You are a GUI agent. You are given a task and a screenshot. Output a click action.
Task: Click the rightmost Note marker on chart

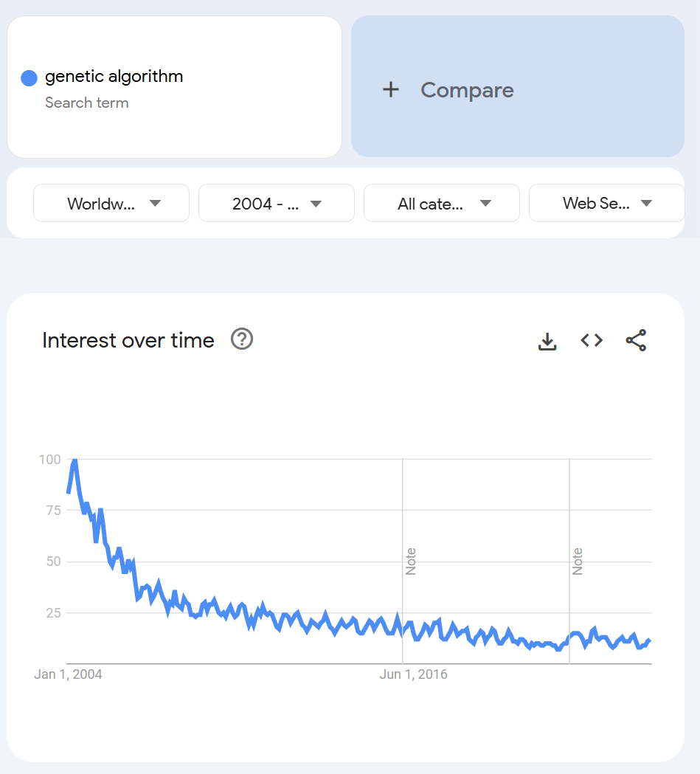[577, 562]
